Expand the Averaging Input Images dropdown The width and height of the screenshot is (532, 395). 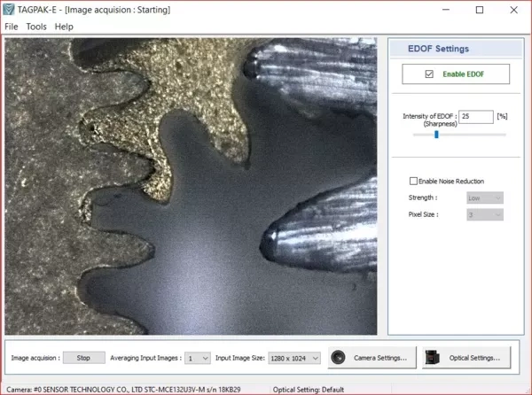coord(197,358)
